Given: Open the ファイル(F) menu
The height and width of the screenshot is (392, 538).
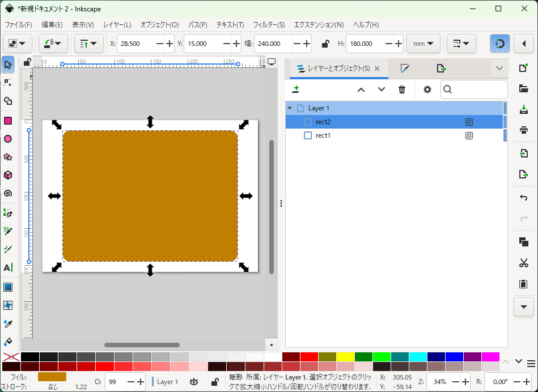Looking at the screenshot, I should 18,25.
